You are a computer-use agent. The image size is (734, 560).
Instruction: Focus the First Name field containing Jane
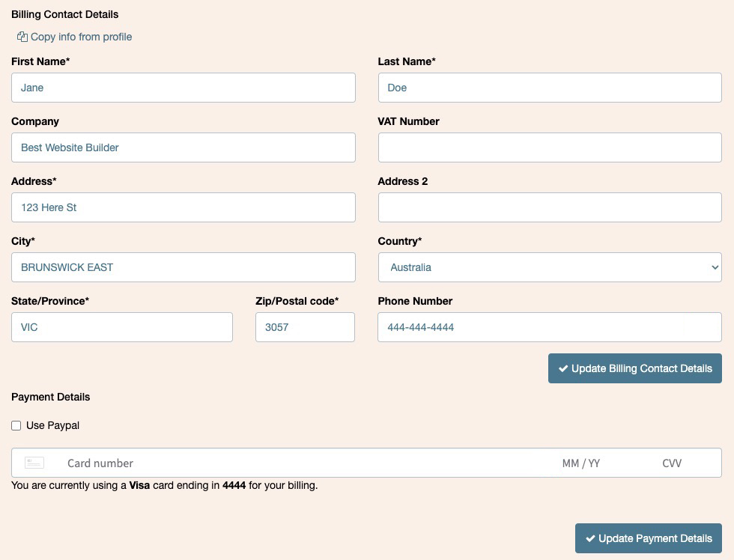[x=183, y=88]
